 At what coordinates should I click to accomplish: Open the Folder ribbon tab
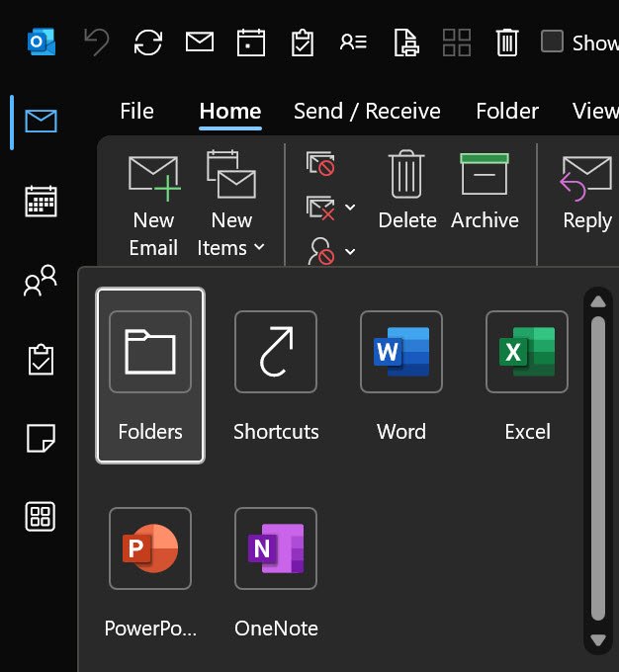tap(507, 112)
